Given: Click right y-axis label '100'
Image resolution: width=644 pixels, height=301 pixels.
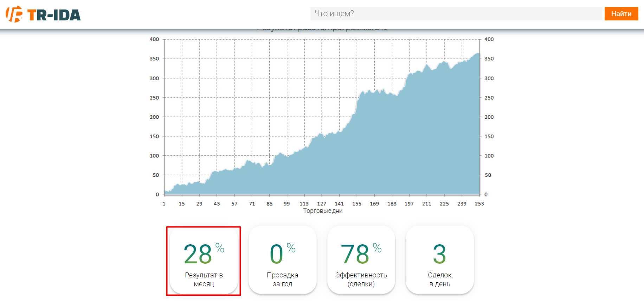Looking at the screenshot, I should click(x=489, y=156).
